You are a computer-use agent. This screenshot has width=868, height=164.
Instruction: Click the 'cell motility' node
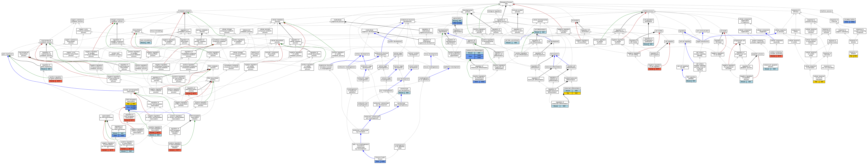tap(659, 31)
